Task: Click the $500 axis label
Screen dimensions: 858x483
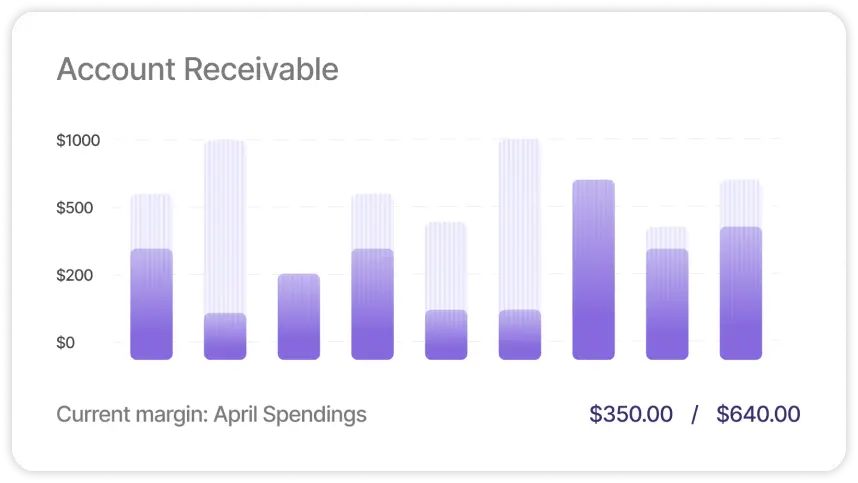Action: tap(78, 208)
